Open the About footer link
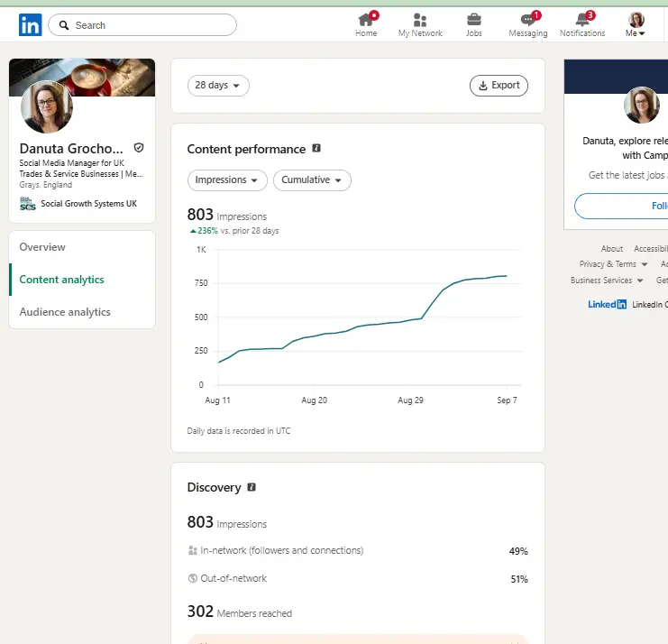Image resolution: width=668 pixels, height=644 pixels. pos(612,248)
